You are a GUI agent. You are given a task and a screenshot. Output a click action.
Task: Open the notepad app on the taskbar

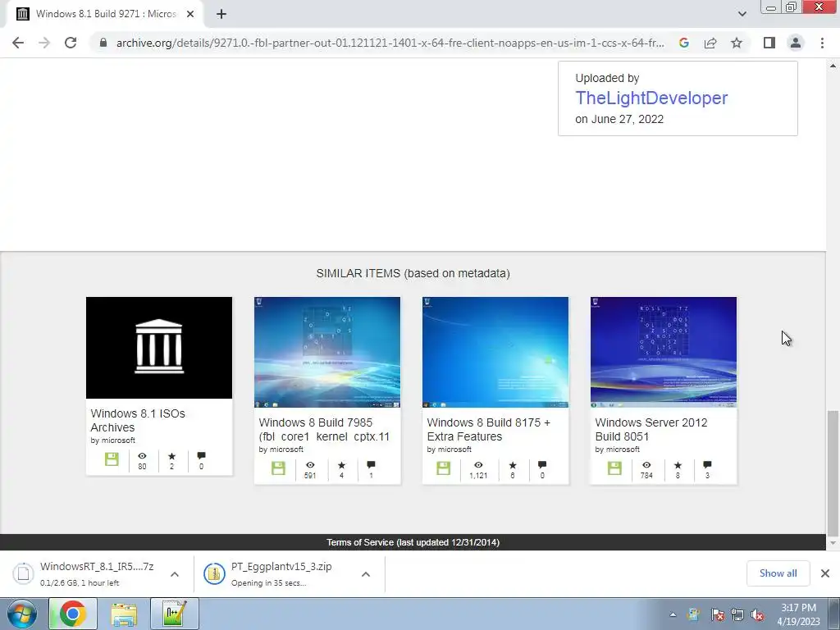[175, 614]
